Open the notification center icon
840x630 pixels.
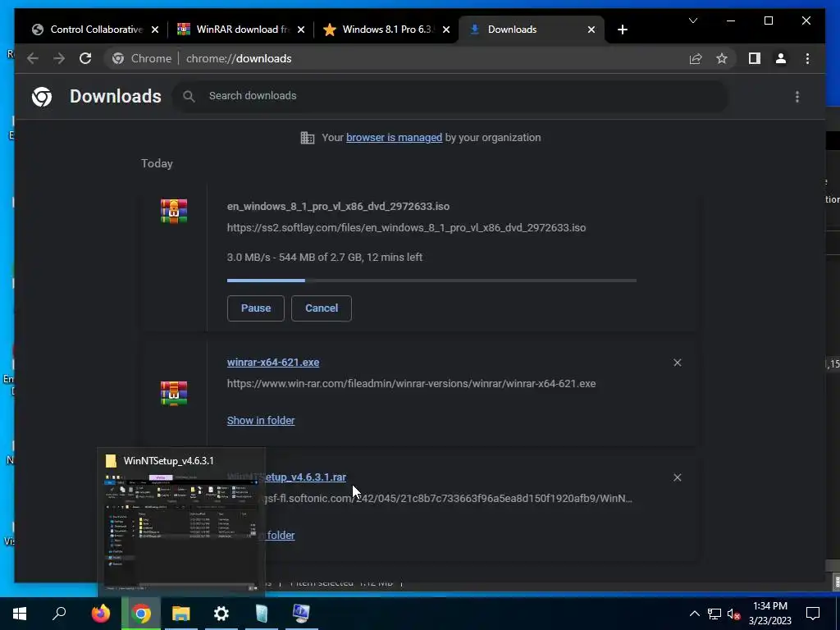coord(813,614)
